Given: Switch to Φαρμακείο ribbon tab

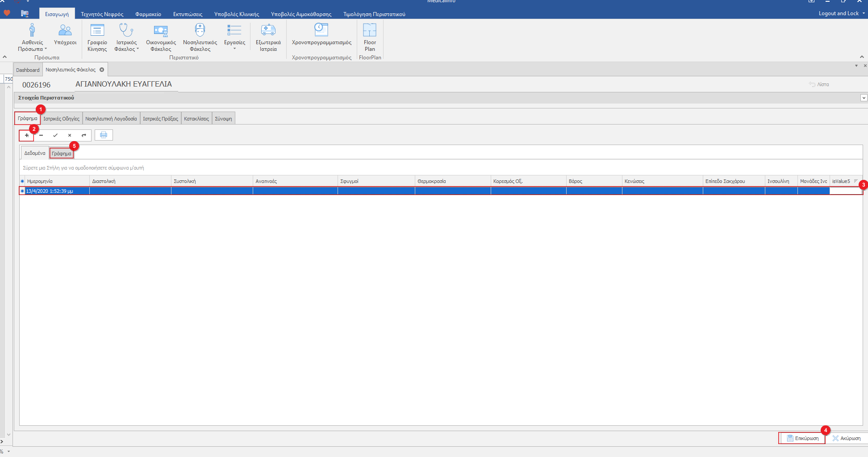Looking at the screenshot, I should coord(148,14).
